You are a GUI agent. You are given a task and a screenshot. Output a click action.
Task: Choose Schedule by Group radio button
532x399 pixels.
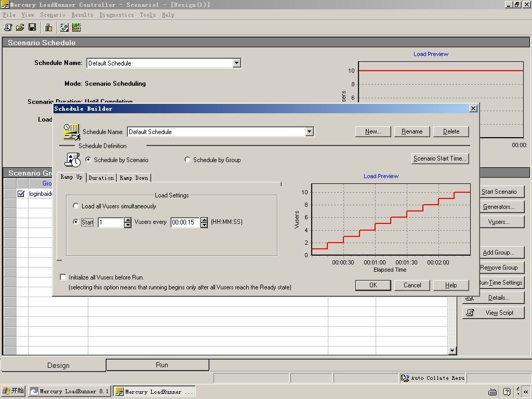188,160
